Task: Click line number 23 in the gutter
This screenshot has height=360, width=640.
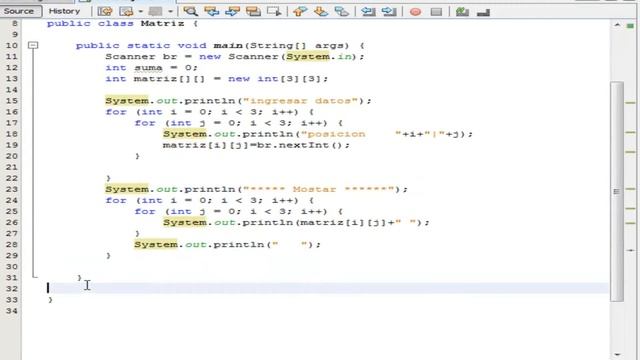Action: (12, 189)
